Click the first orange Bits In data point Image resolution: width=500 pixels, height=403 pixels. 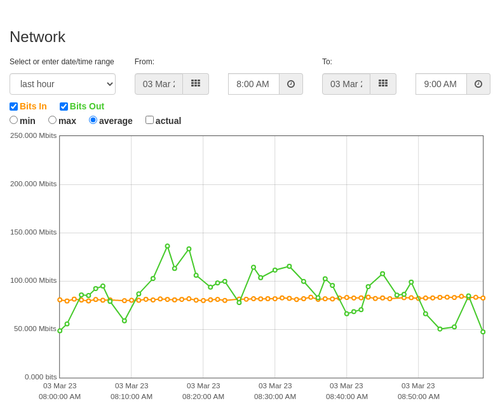[x=60, y=300]
